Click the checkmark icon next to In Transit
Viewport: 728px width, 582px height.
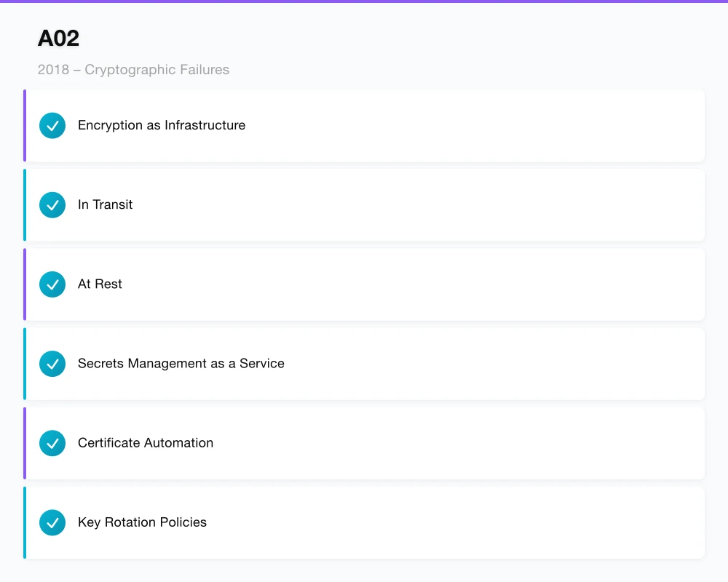(52, 205)
